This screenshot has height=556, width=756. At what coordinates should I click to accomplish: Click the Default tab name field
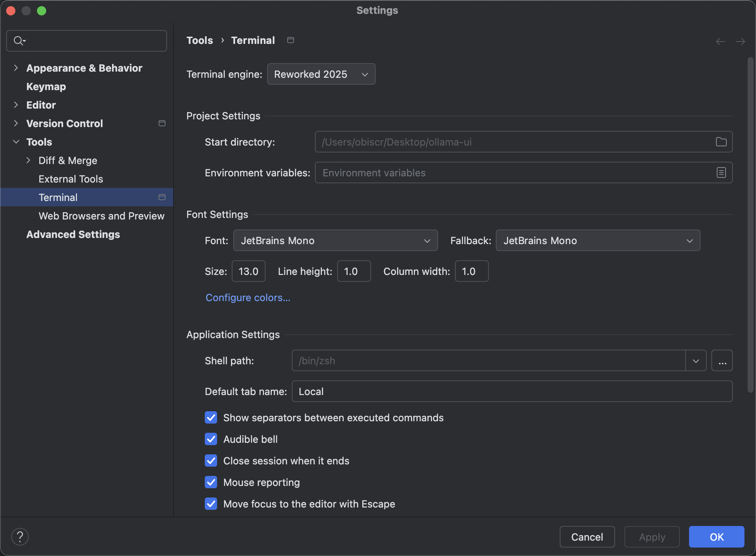(x=512, y=391)
